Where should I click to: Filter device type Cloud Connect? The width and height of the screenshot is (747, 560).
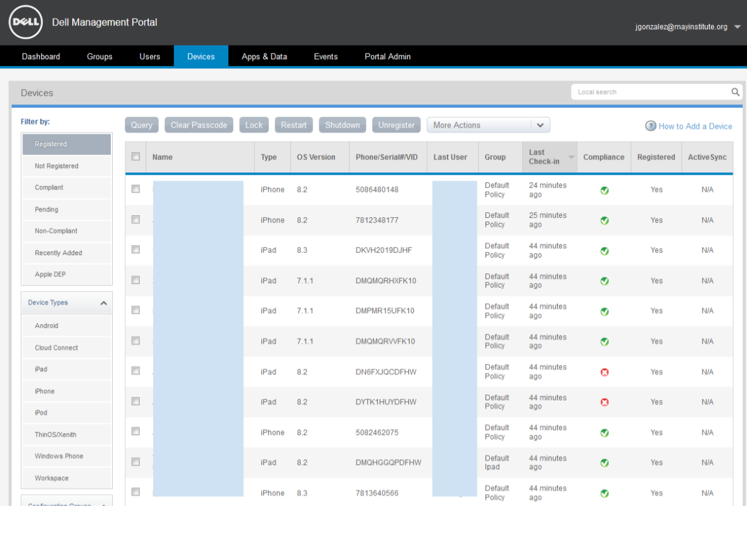click(67, 348)
